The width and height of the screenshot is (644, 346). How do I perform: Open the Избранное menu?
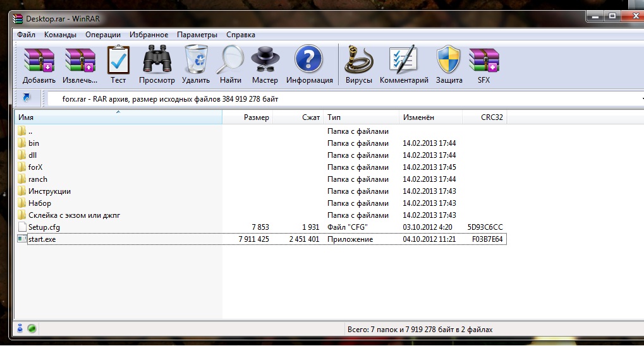coord(149,35)
